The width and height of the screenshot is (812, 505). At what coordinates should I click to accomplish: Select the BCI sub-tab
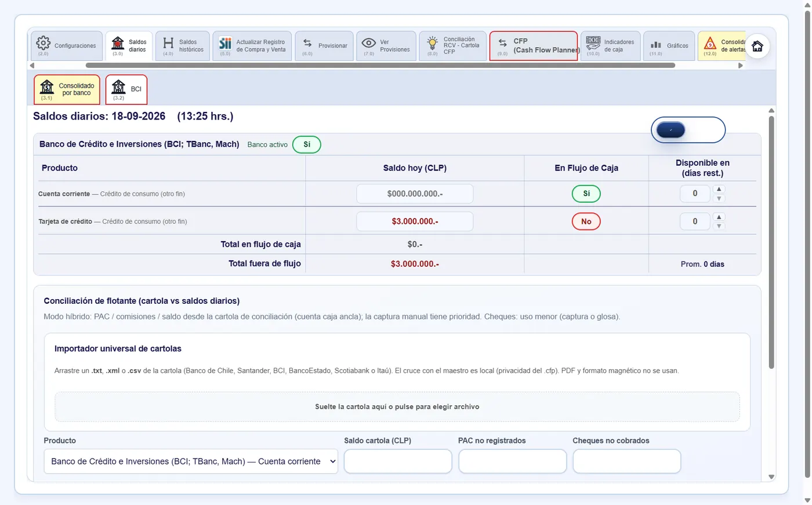point(126,89)
